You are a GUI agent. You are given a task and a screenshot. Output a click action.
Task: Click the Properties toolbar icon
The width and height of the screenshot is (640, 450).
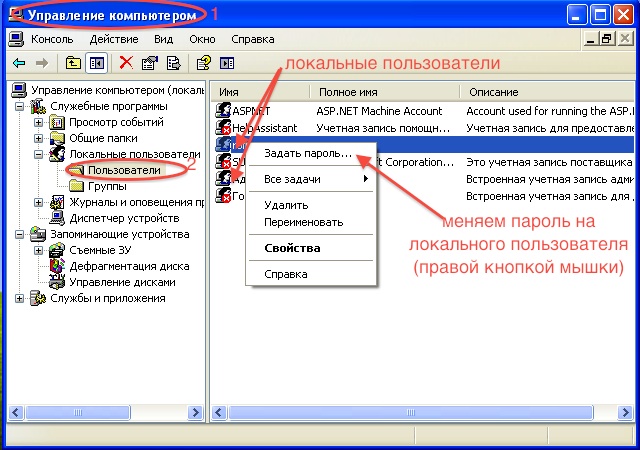(150, 62)
